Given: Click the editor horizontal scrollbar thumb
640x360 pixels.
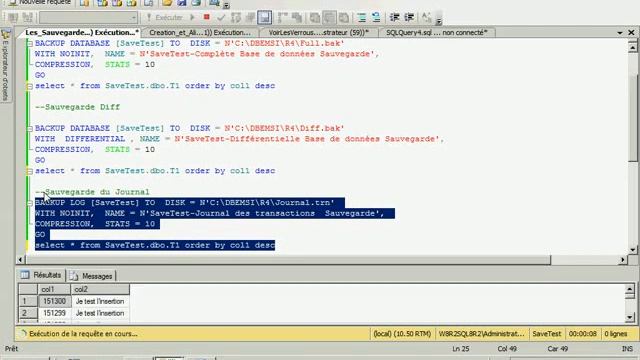Looking at the screenshot, I should click(x=288, y=260).
